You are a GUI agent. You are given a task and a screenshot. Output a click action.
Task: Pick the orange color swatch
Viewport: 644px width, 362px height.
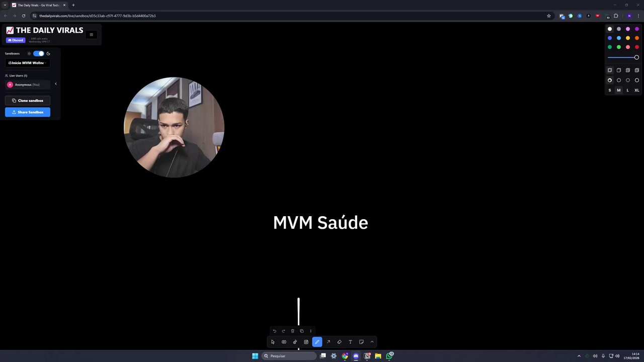click(637, 38)
